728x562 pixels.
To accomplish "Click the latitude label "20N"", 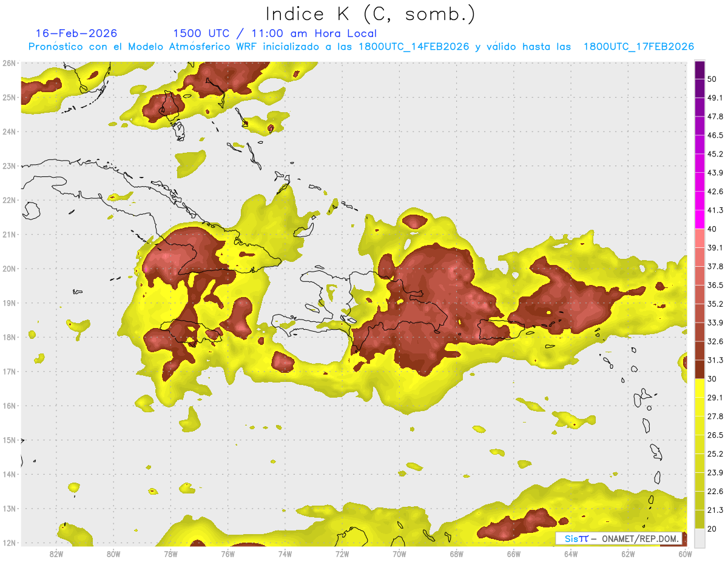I will [x=9, y=269].
